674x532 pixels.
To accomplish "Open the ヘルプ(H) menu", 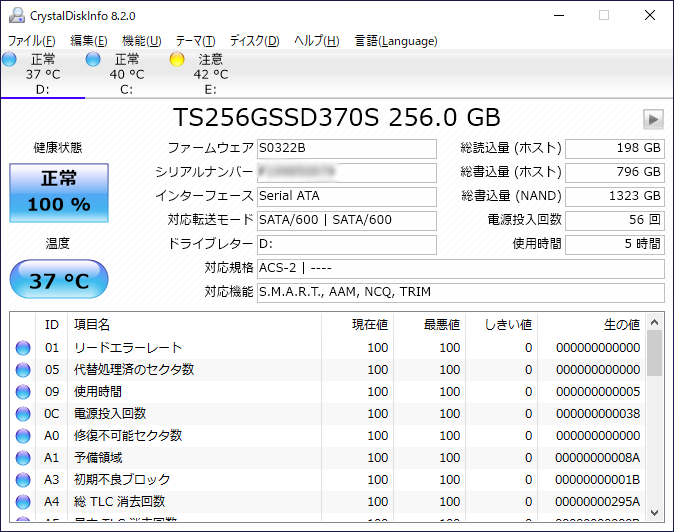I will (x=317, y=41).
